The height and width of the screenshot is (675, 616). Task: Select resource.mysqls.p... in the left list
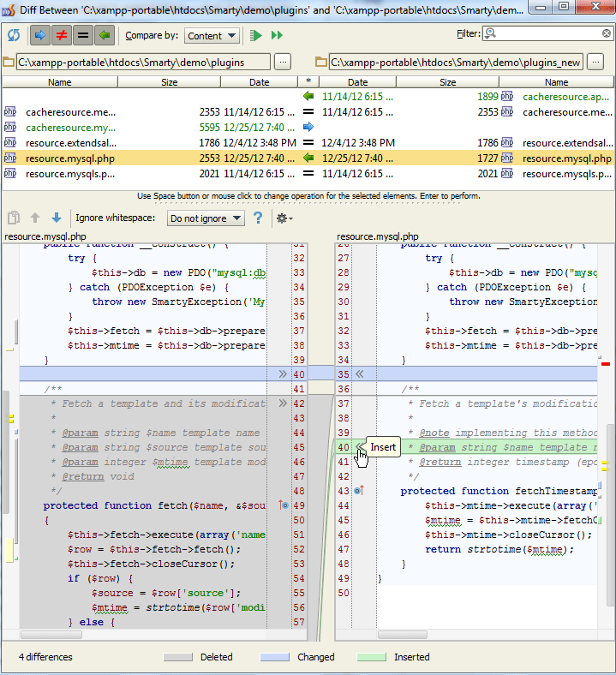pos(70,174)
